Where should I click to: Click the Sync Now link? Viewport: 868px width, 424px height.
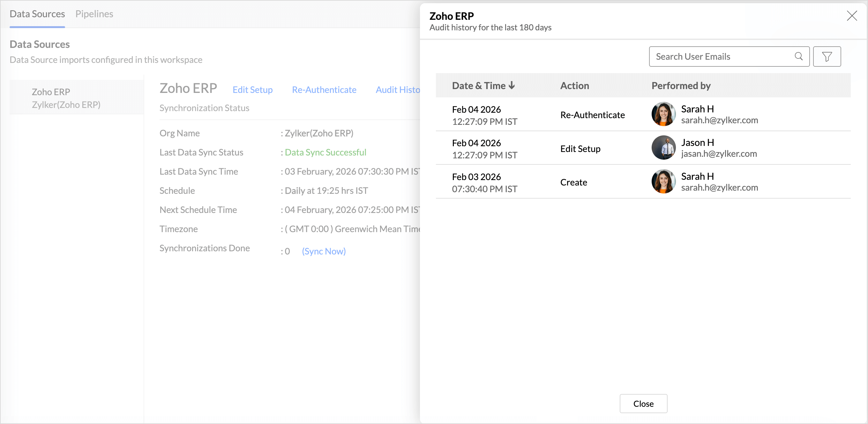[324, 251]
